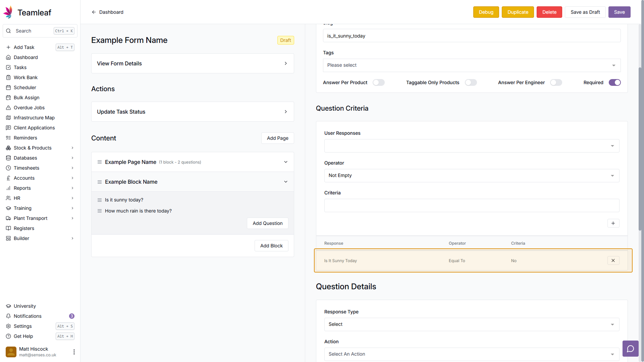Click the back arrow beside Dashboard
The height and width of the screenshot is (362, 644).
94,12
